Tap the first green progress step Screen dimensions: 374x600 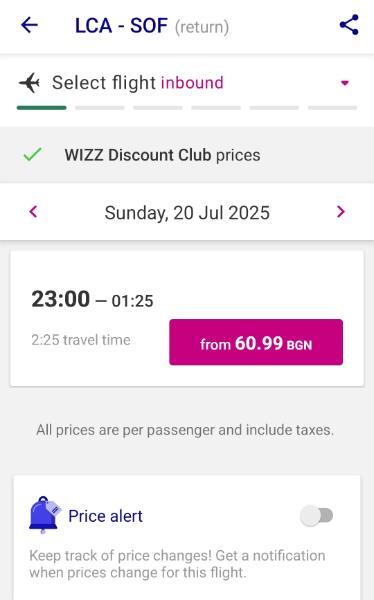(42, 108)
